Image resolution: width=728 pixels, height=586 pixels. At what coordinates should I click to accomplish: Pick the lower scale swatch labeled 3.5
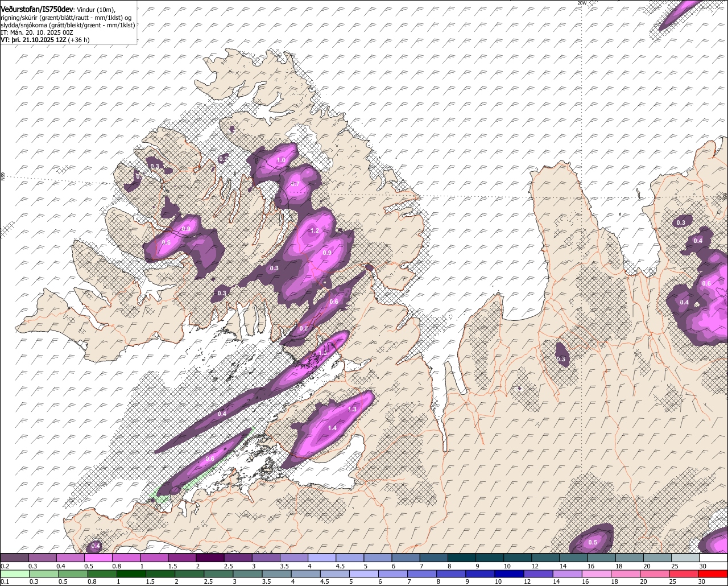click(277, 573)
